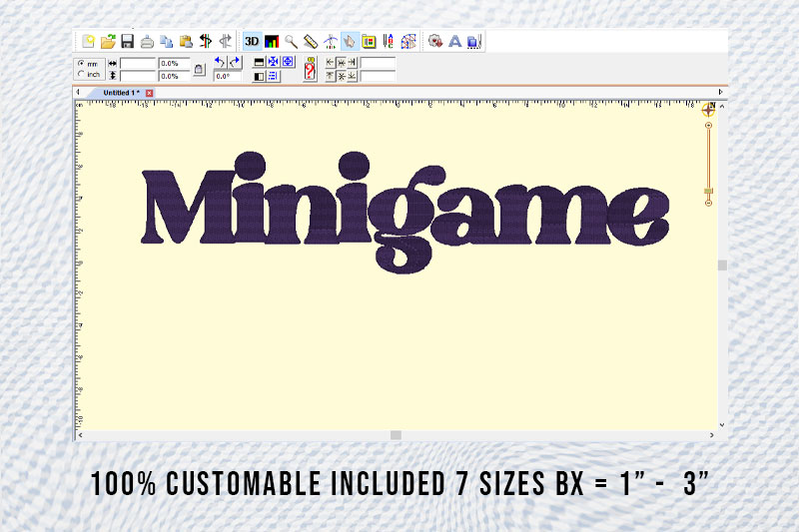The width and height of the screenshot is (799, 532).
Task: Click the blue fit-to-frame icon
Action: 288,62
